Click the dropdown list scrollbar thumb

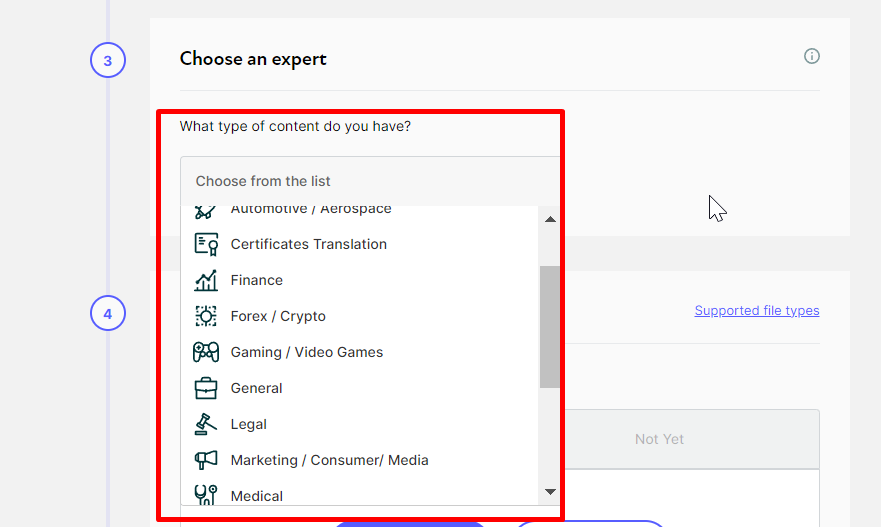(x=550, y=327)
